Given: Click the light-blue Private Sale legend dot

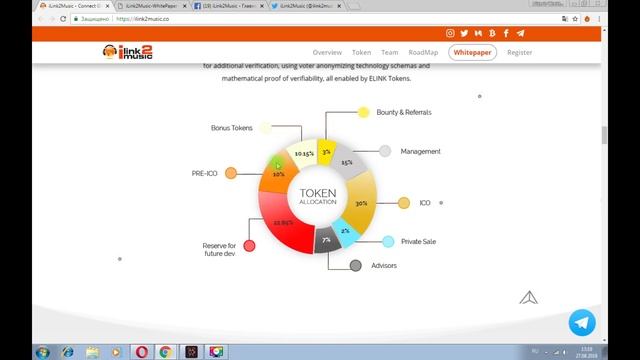Looking at the screenshot, I should pos(388,242).
